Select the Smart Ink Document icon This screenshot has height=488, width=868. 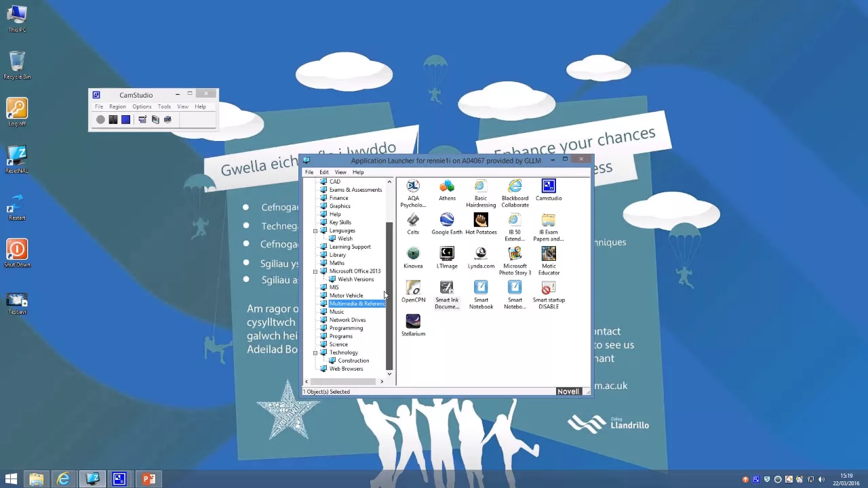click(447, 295)
